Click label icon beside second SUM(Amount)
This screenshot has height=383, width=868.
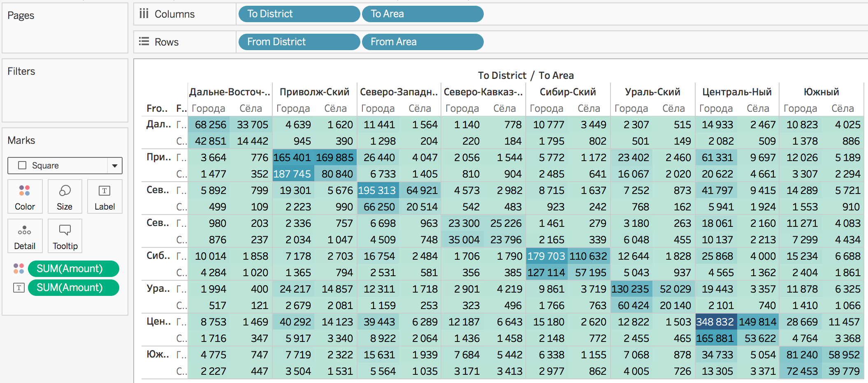19,288
